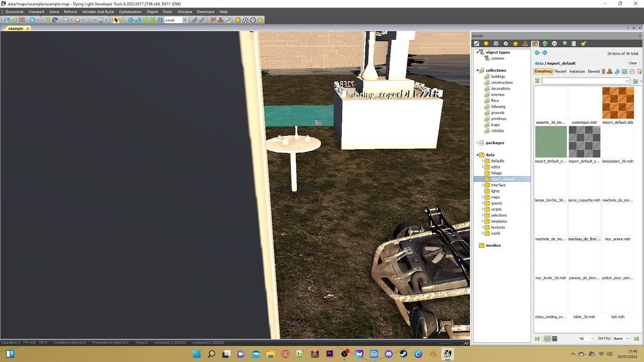Screen dimensions: 644x362
Task: Collapse the data tree node
Action: [x=477, y=155]
